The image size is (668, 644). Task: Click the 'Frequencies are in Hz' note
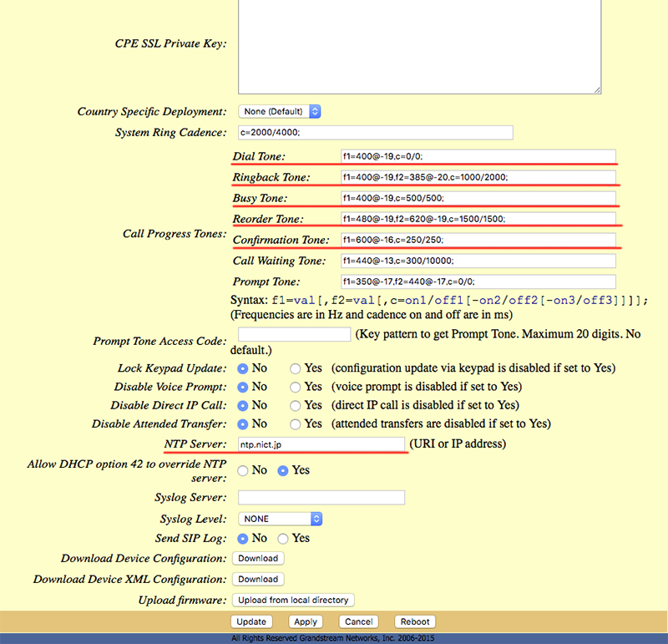coord(372,315)
